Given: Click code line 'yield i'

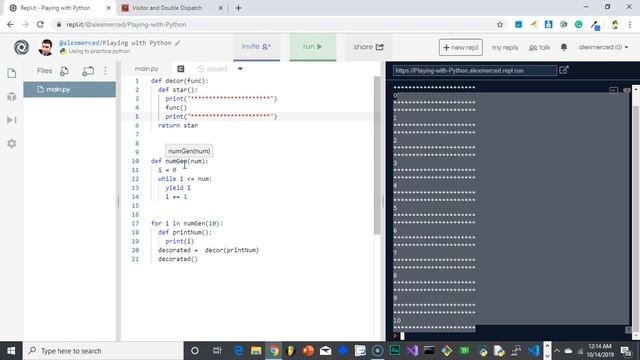Looking at the screenshot, I should 178,188.
